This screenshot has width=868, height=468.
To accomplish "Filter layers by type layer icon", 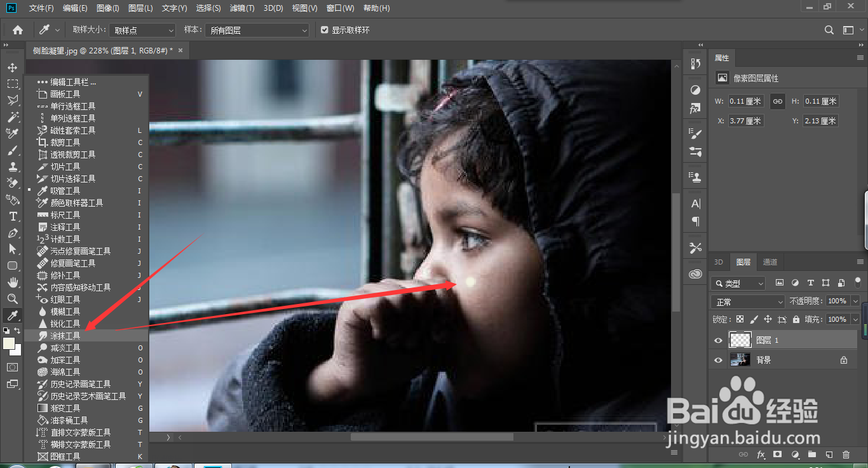I will [810, 283].
